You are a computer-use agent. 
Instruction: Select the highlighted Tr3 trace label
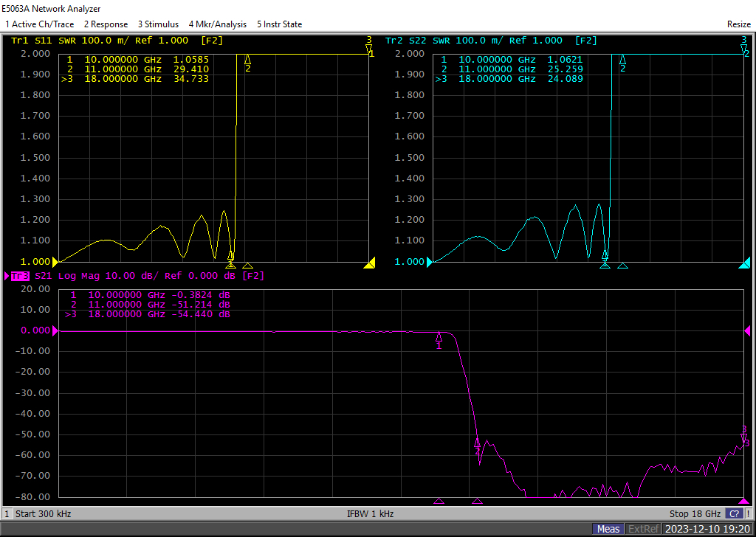(19, 276)
